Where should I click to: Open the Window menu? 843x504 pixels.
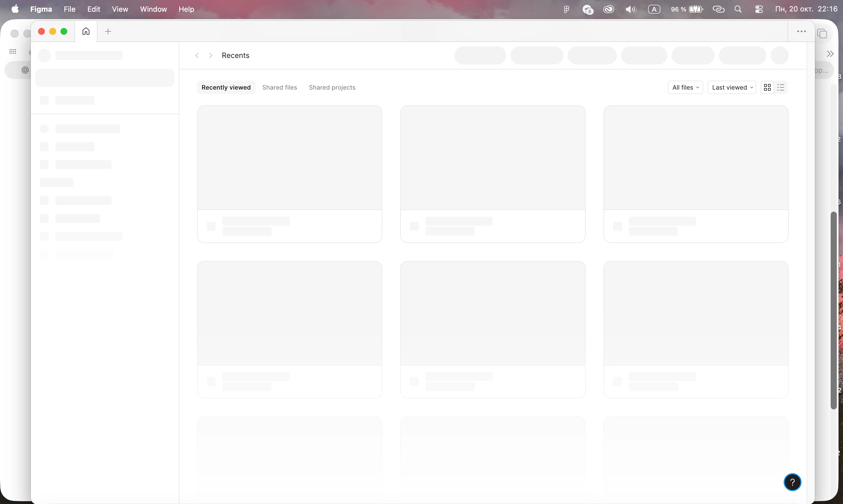[x=153, y=9]
